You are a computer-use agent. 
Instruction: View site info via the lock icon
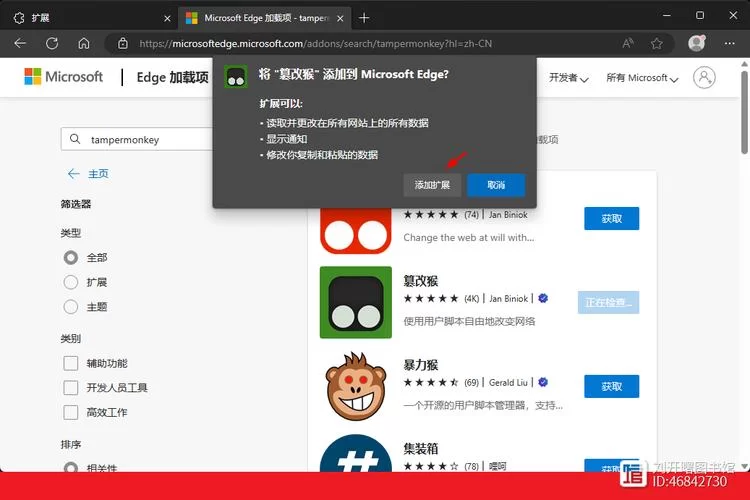[x=123, y=44]
